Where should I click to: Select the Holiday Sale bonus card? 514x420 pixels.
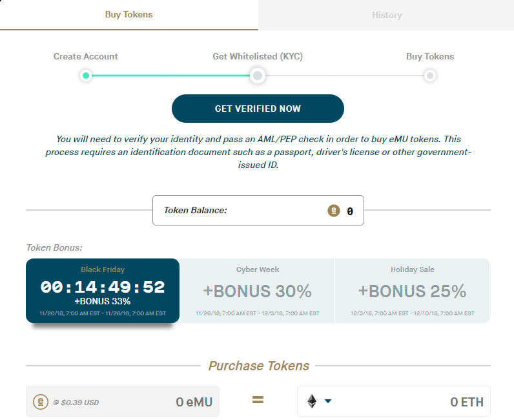click(413, 291)
